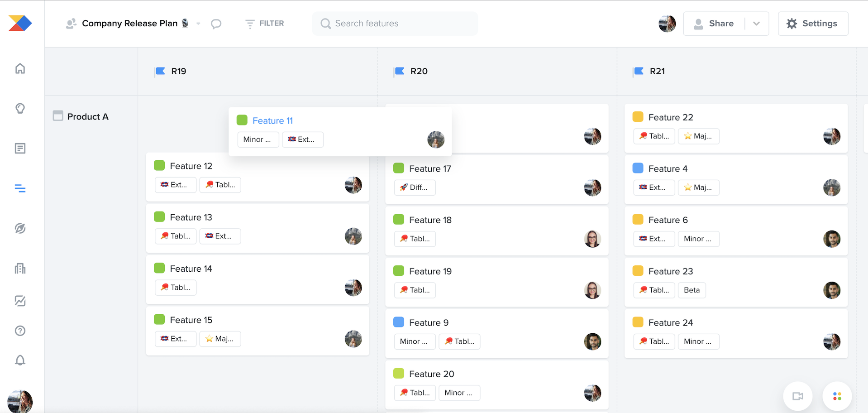Focus the Search features field

[x=395, y=24]
